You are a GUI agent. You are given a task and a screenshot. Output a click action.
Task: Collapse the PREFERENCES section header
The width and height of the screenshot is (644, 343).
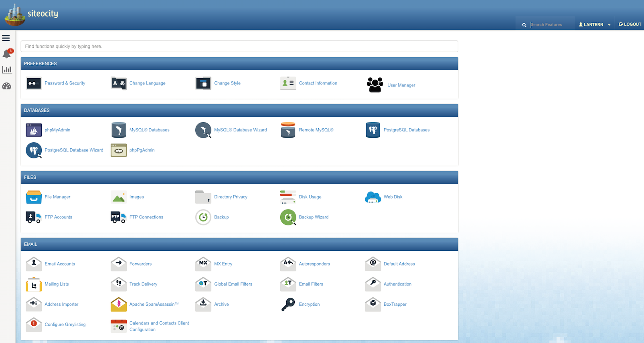tap(239, 64)
